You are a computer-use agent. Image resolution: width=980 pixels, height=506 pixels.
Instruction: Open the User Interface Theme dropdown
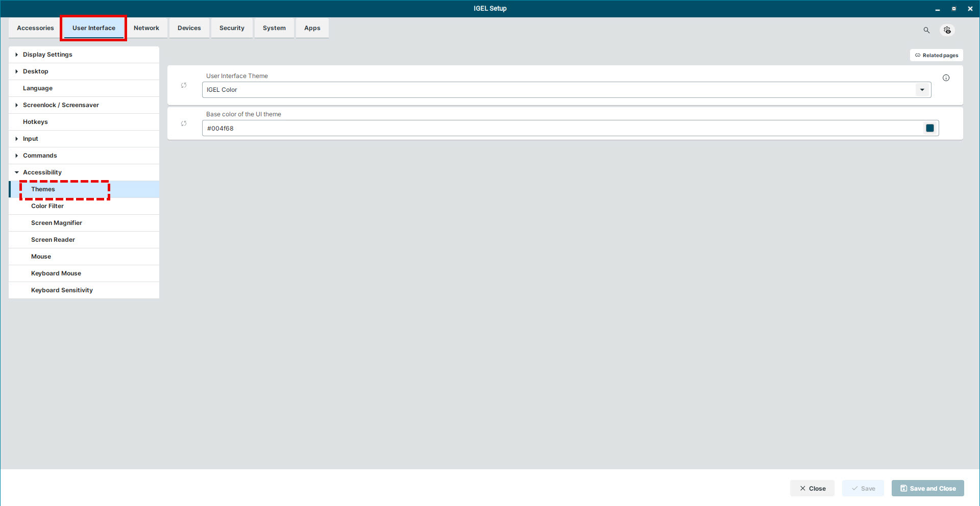(922, 90)
